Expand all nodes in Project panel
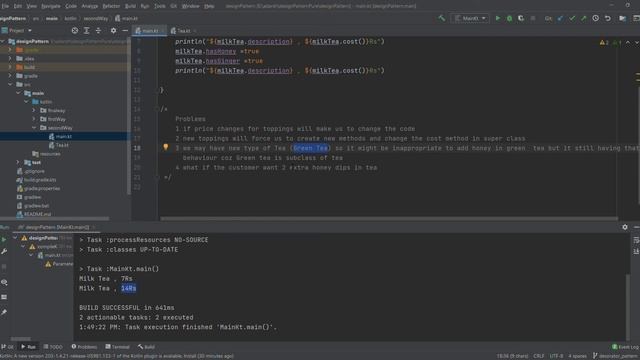 87,31
